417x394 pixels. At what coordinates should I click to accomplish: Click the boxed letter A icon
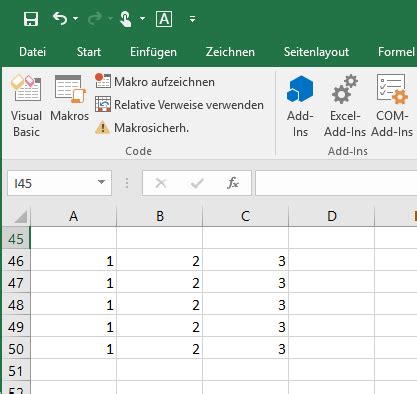[164, 19]
